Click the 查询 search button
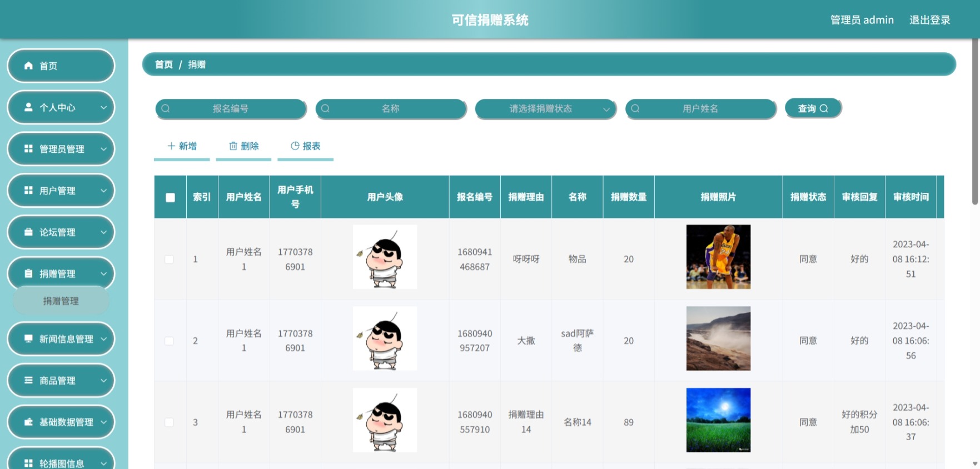The width and height of the screenshot is (980, 469). [813, 108]
